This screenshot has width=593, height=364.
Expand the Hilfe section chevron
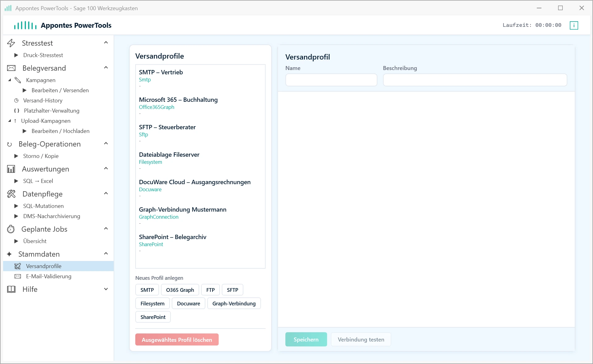click(x=106, y=289)
